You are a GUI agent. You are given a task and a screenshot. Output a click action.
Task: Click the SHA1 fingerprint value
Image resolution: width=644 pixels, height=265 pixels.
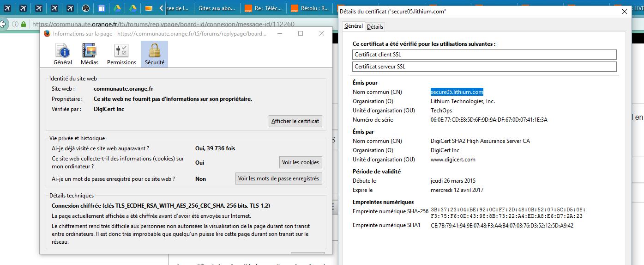pos(502,225)
